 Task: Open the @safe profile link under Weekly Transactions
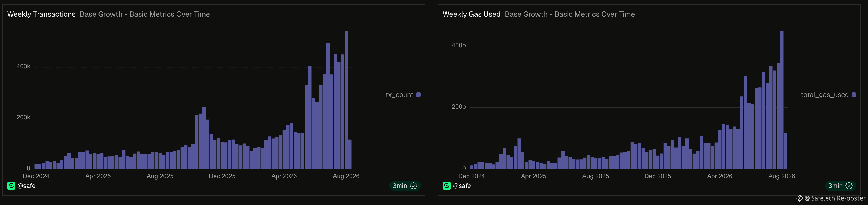click(26, 186)
